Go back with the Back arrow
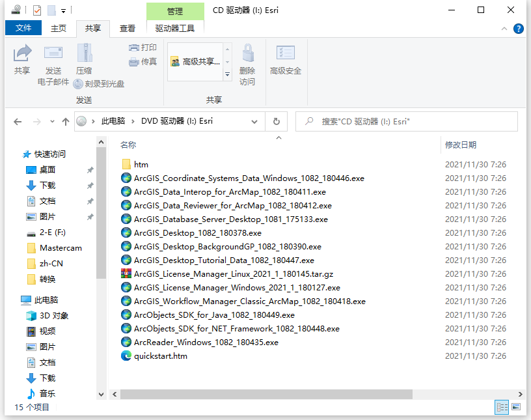This screenshot has width=531, height=420. point(18,122)
